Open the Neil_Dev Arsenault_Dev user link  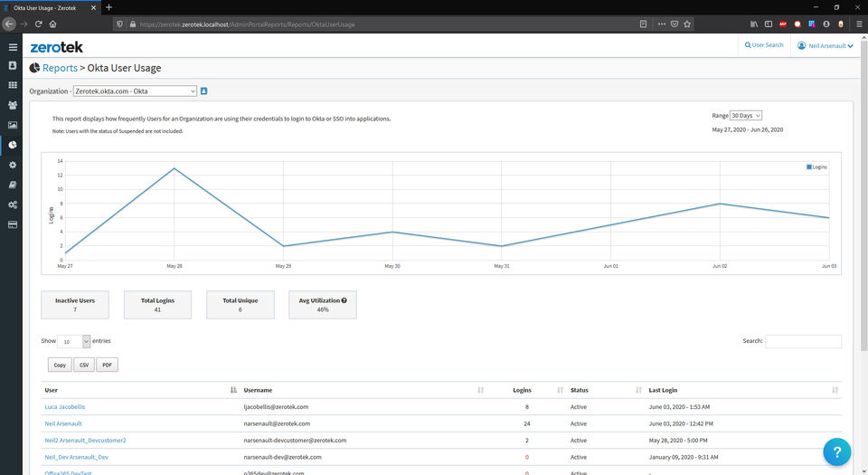tap(76, 457)
